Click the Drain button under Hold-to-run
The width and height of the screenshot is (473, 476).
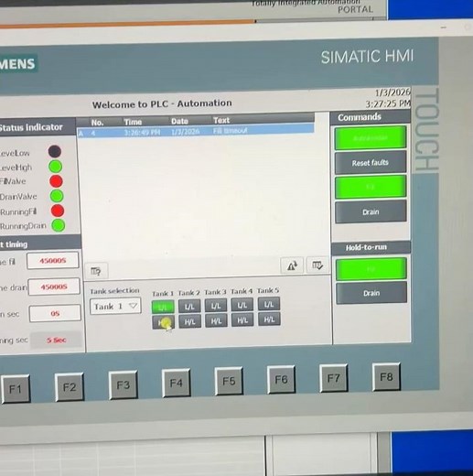[x=371, y=293]
